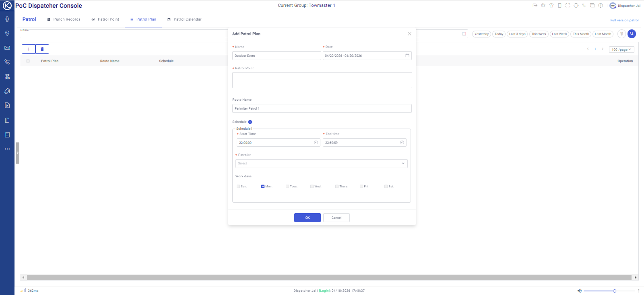
Task: Open the Date range picker in dialog
Action: 367,56
